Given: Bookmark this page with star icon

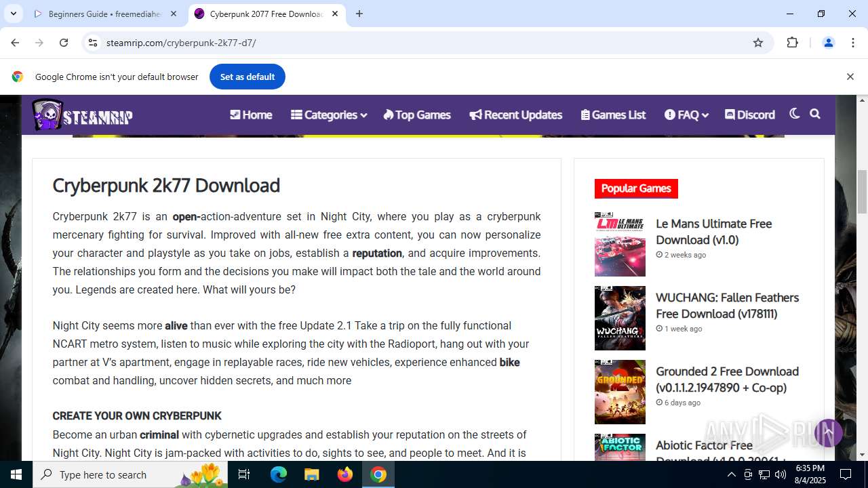Looking at the screenshot, I should click(758, 43).
